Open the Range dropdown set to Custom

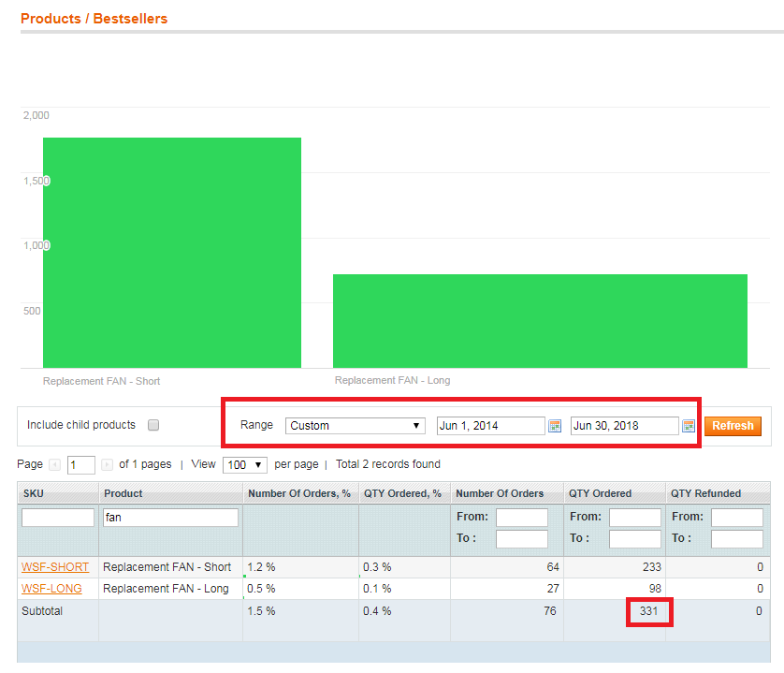[355, 426]
